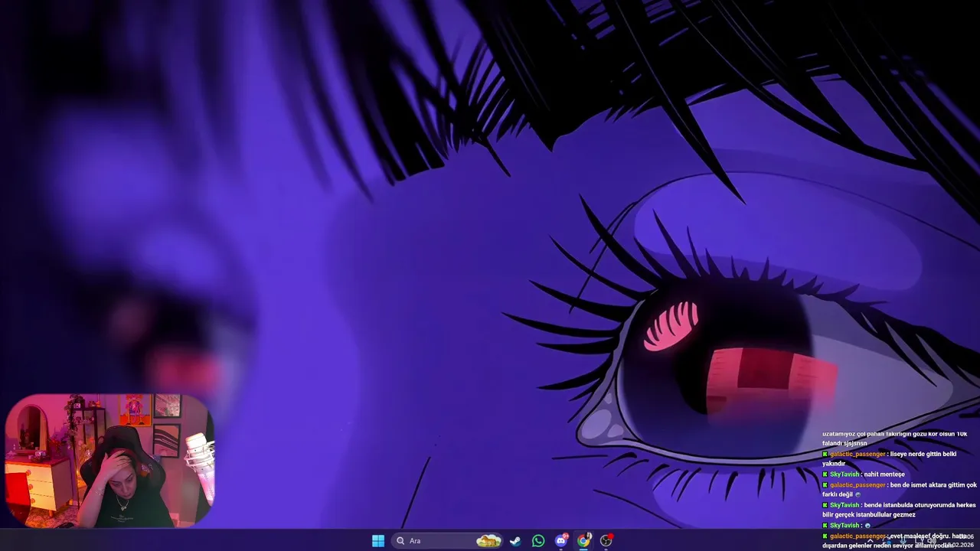The height and width of the screenshot is (551, 980).
Task: Select chat line "bende istanbulda oturuyorumda herkes"
Action: coord(920,505)
